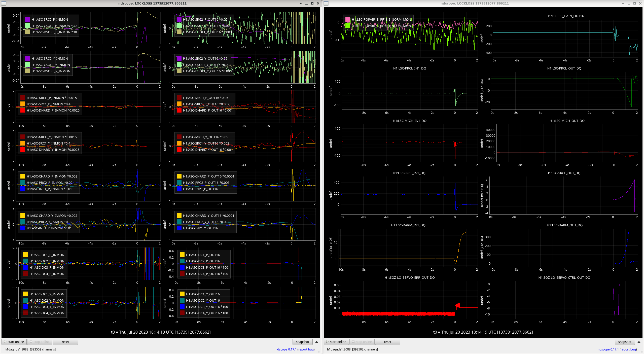This screenshot has height=354, width=644.
Task: Open right window's title bar menu icon
Action: click(x=326, y=3)
